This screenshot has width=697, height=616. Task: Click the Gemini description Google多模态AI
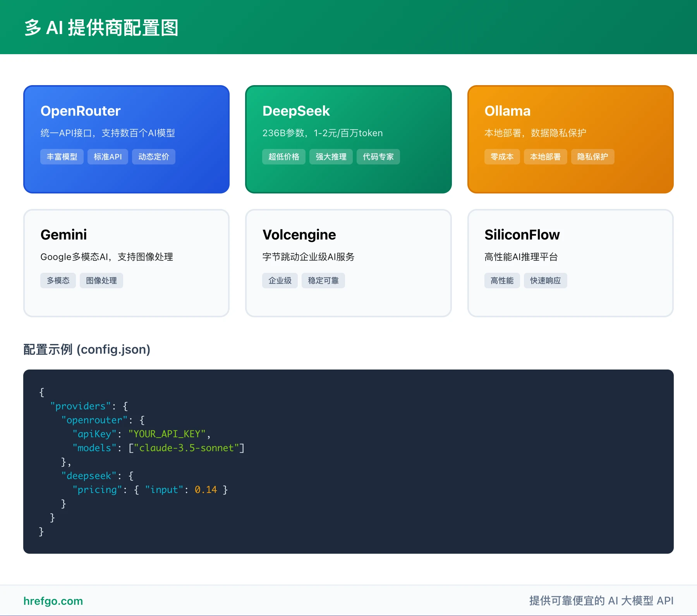point(107,257)
